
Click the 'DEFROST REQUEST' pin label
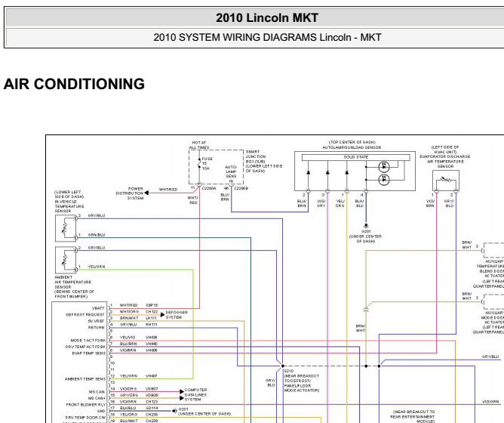coord(85,315)
